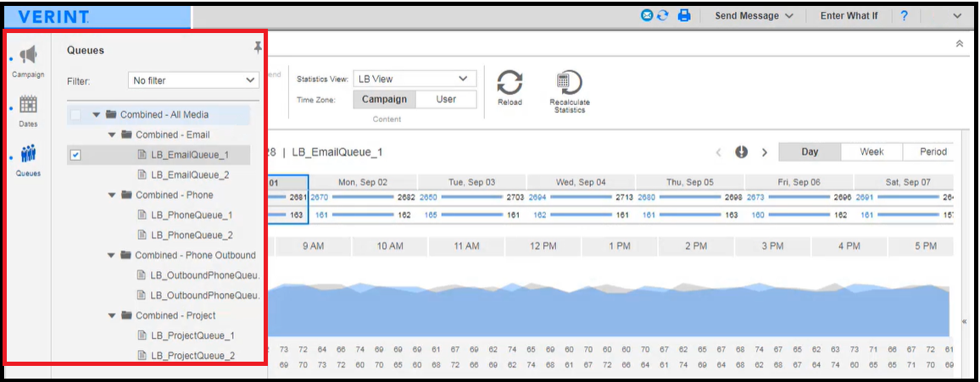Viewport: 980px width, 382px height.
Task: Collapse Combined - All Media tree node
Action: click(x=97, y=115)
